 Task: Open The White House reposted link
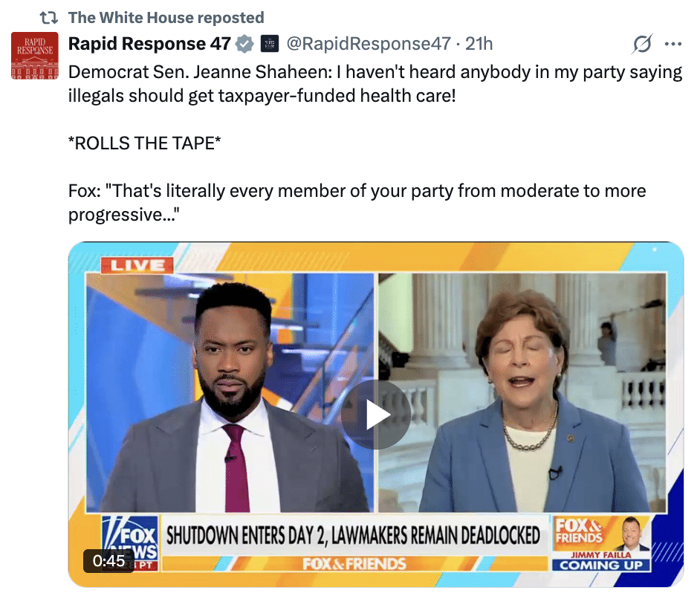166,18
